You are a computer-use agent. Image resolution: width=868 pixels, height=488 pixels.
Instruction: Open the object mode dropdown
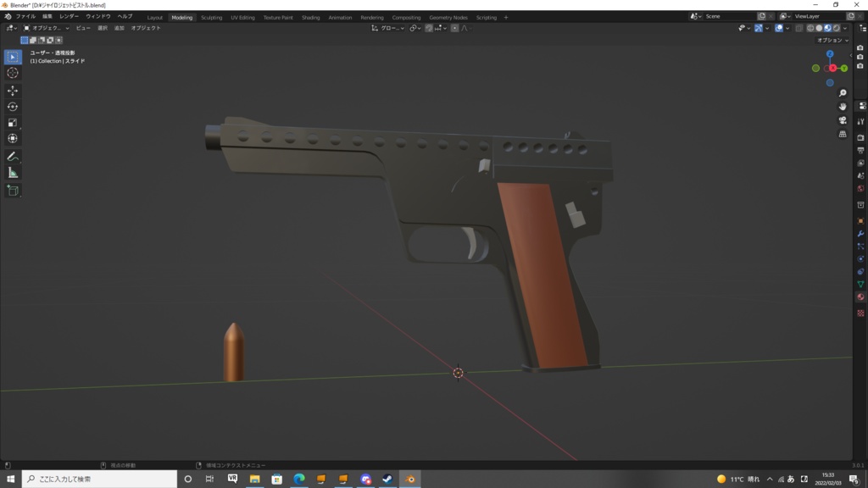coord(47,28)
